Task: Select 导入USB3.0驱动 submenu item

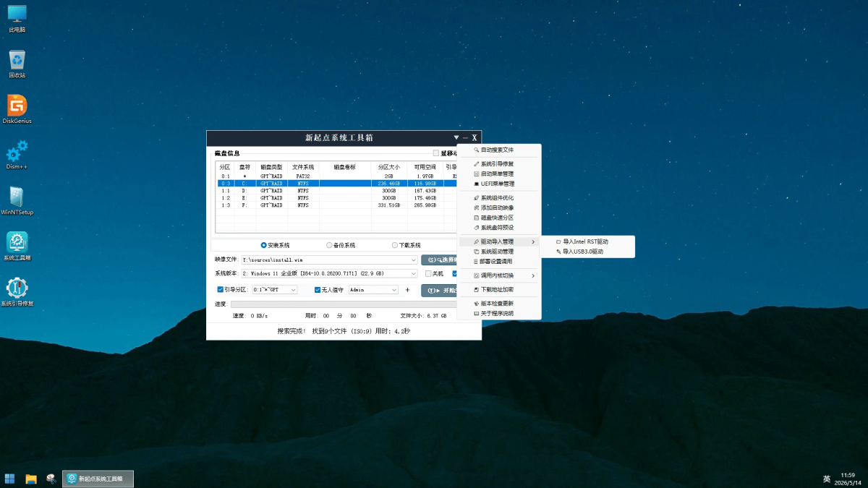Action: pos(588,252)
